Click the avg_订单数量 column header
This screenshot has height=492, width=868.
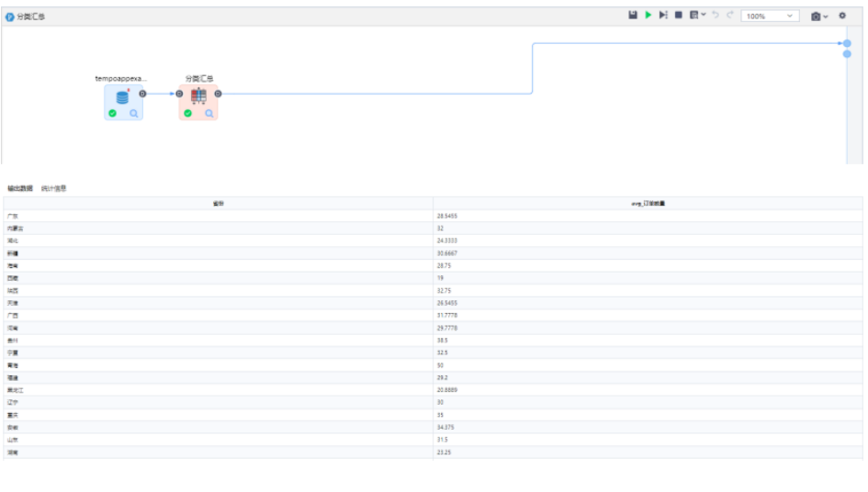coord(648,203)
